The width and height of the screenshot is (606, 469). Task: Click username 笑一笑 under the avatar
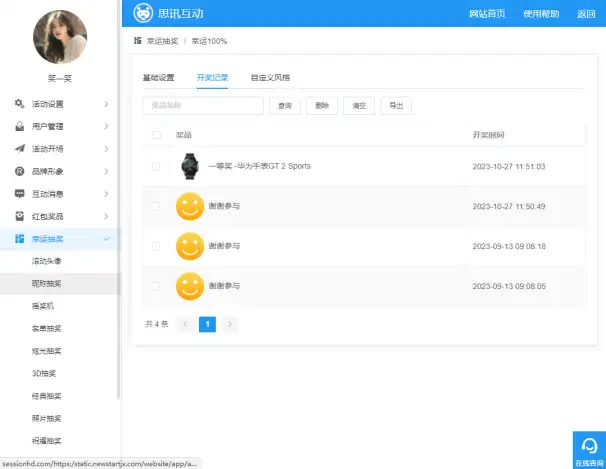pyautogui.click(x=60, y=79)
